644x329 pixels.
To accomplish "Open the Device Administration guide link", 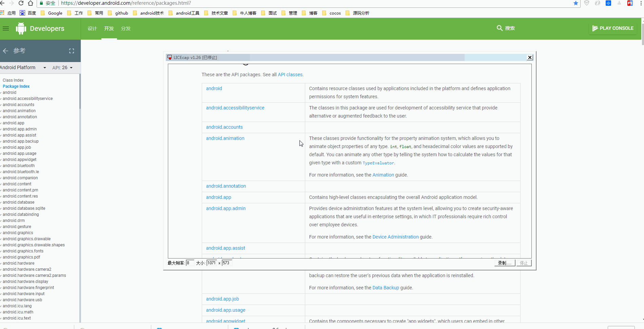I will click(x=395, y=237).
